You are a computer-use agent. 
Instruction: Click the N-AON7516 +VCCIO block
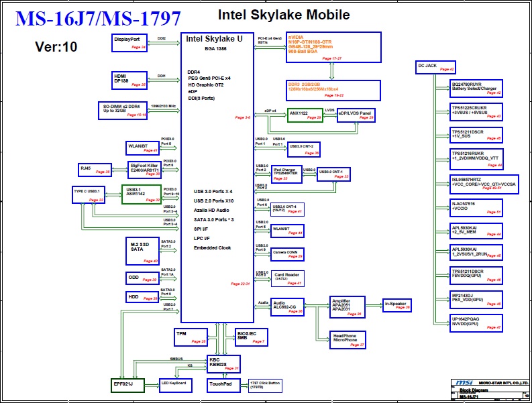476,208
